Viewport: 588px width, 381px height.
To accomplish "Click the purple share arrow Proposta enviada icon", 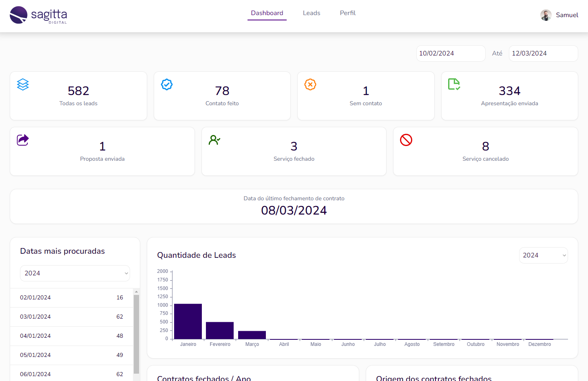I will coord(23,140).
